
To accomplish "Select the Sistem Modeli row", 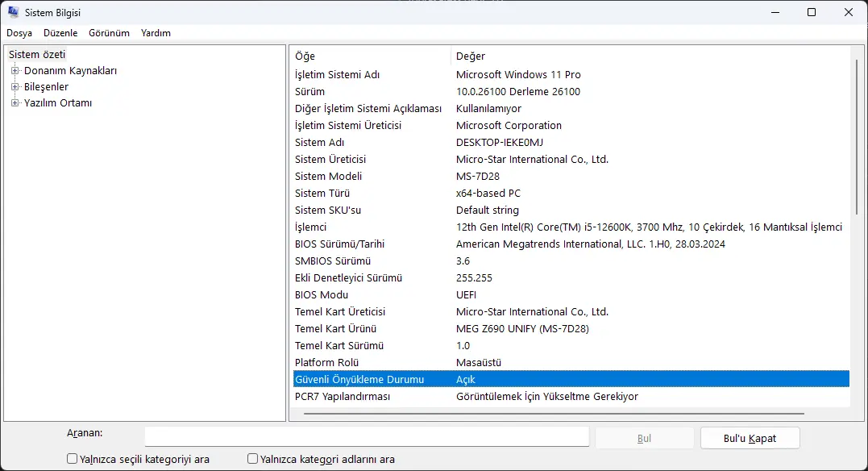I will [571, 176].
